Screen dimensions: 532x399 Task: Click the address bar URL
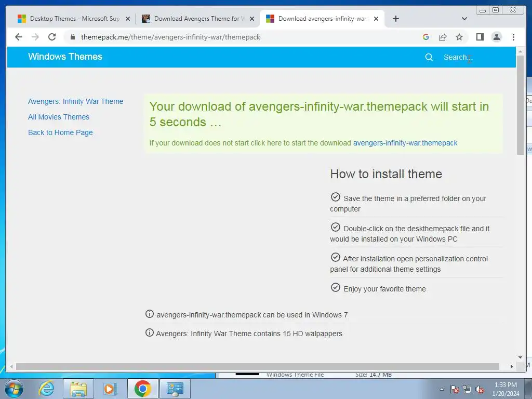coord(170,37)
